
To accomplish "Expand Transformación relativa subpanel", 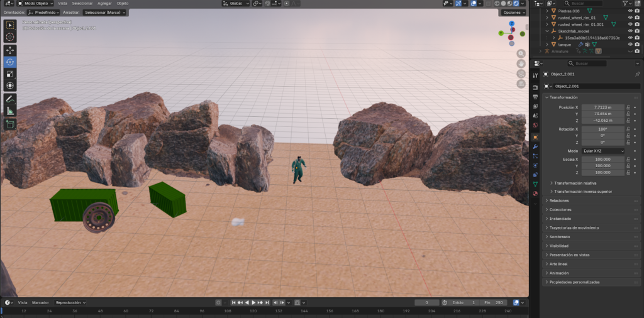I will tap(575, 183).
